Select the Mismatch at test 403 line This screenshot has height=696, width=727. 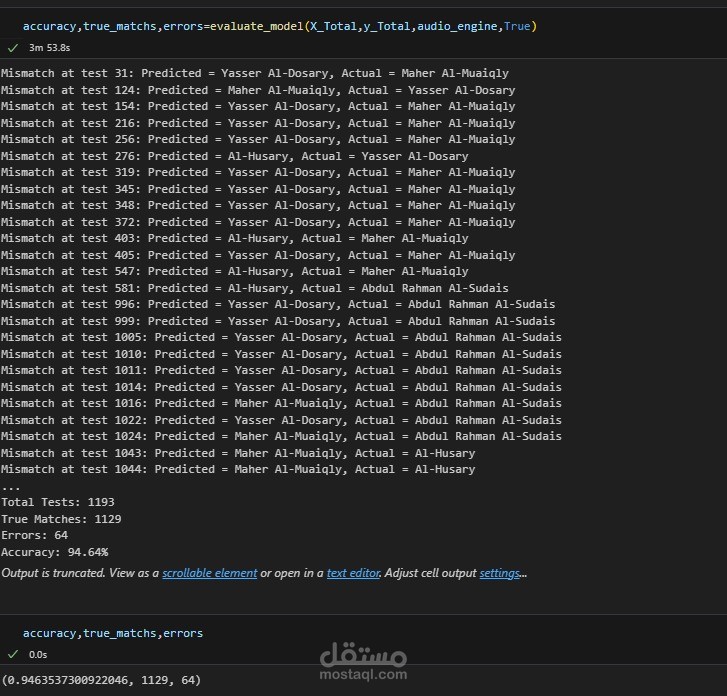point(235,238)
